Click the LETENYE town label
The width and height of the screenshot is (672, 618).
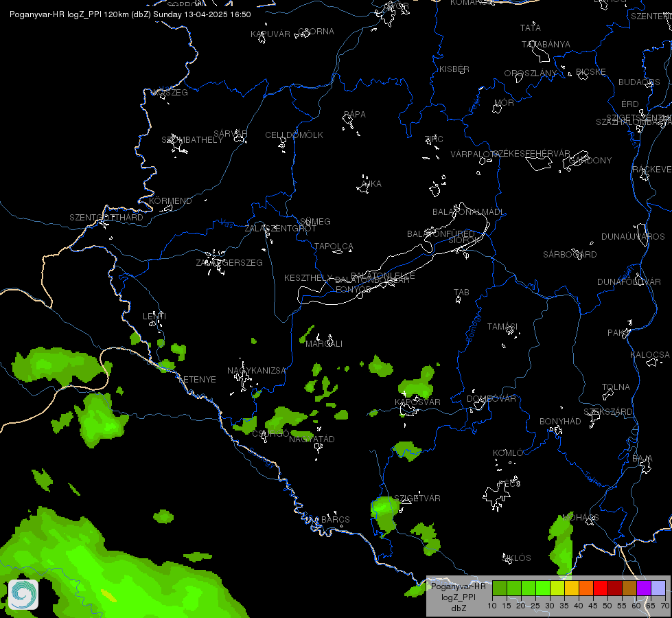pos(197,380)
